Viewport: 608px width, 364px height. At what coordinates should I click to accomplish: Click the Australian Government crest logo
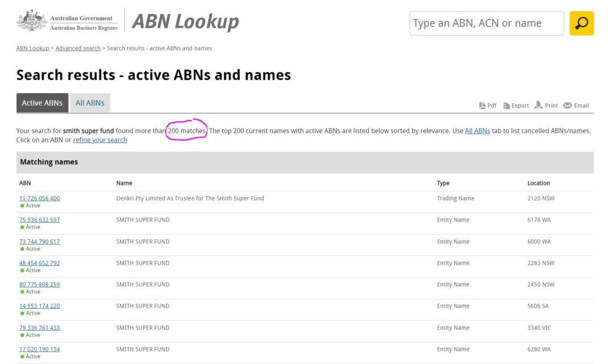[33, 20]
